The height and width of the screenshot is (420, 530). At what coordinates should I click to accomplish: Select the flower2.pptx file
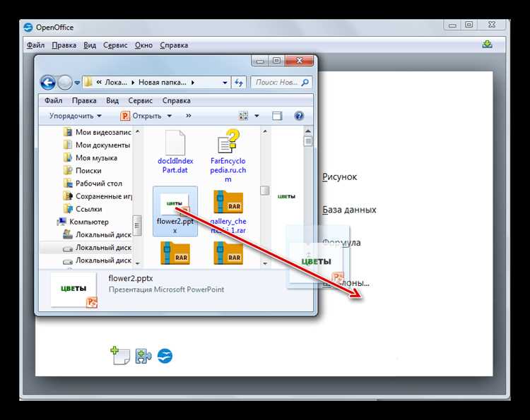pos(175,212)
